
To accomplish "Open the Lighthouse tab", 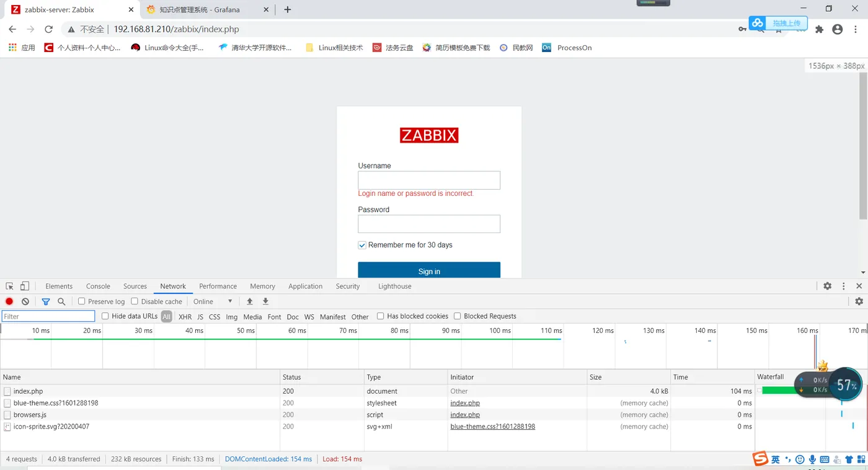I will click(x=395, y=286).
